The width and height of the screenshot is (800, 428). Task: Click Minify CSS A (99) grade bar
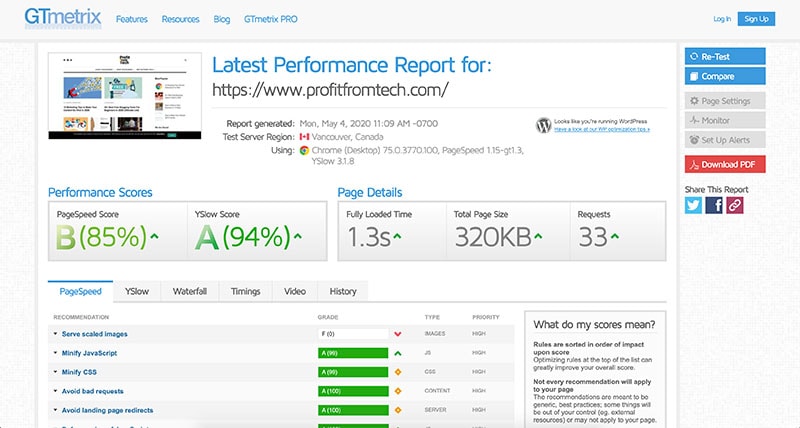pos(353,372)
